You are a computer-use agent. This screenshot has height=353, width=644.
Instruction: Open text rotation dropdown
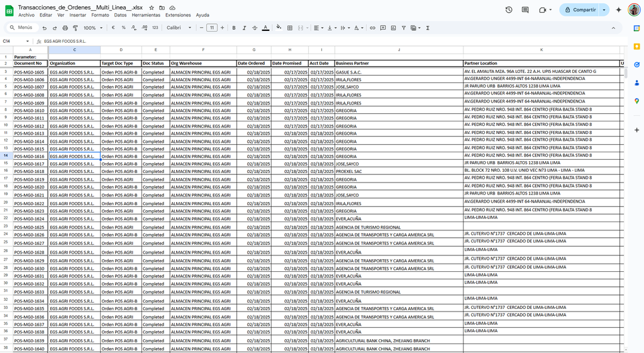coord(358,28)
